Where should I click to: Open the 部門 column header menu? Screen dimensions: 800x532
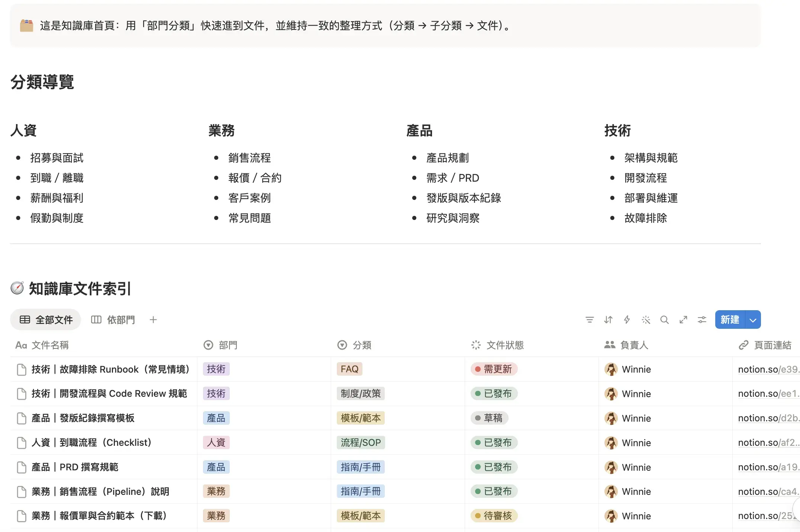click(228, 345)
